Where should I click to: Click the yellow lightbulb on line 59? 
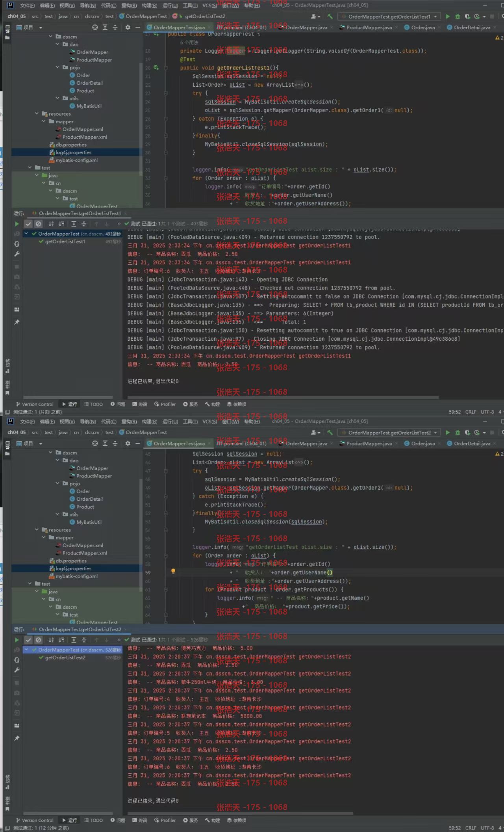point(173,571)
